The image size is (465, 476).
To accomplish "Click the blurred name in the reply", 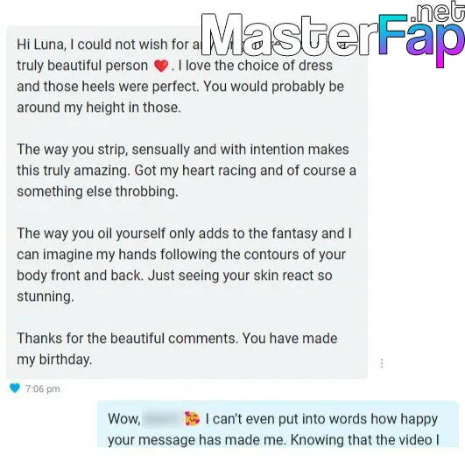I will 162,419.
